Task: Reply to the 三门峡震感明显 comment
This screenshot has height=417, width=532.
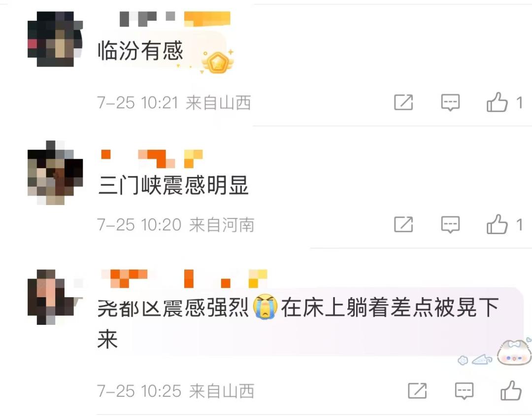Action: (450, 225)
